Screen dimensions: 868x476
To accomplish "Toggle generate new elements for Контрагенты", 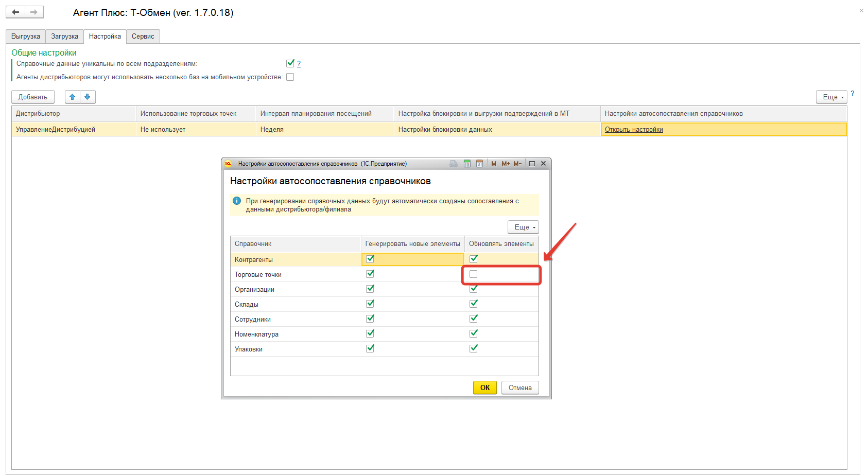I will point(370,259).
